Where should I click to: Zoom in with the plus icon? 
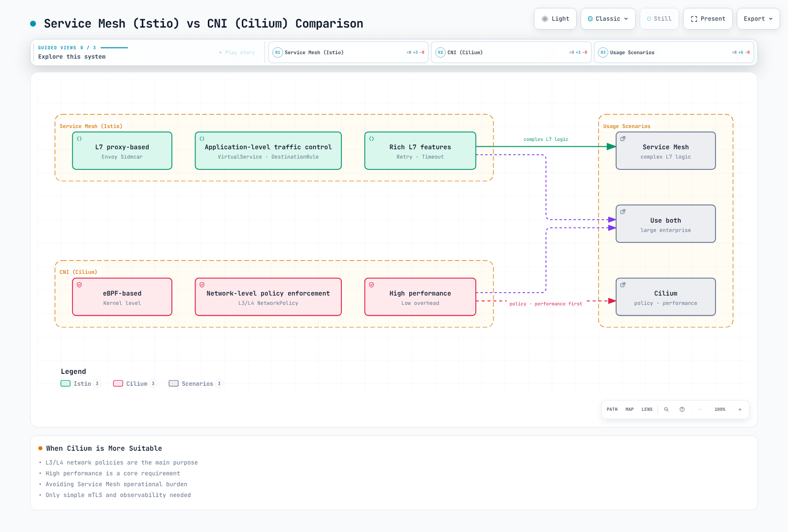[740, 409]
